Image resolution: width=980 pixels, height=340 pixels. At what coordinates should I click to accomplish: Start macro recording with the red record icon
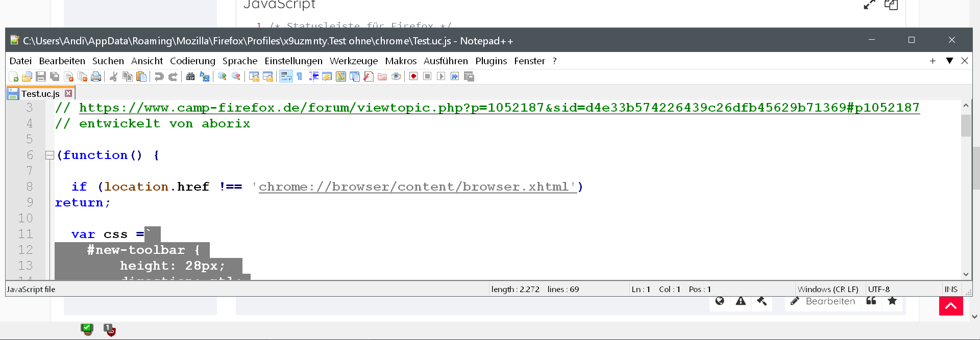413,76
